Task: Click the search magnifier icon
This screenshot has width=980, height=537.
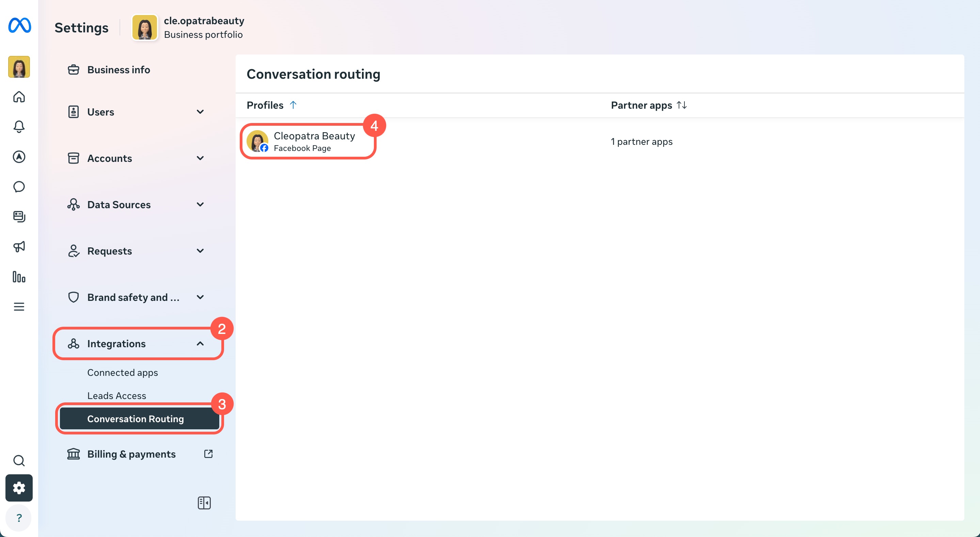Action: tap(19, 460)
